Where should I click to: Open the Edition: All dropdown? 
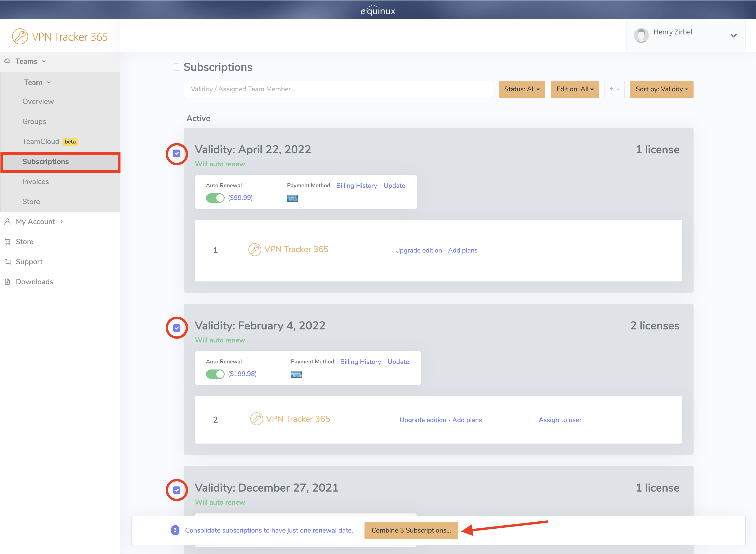[575, 89]
